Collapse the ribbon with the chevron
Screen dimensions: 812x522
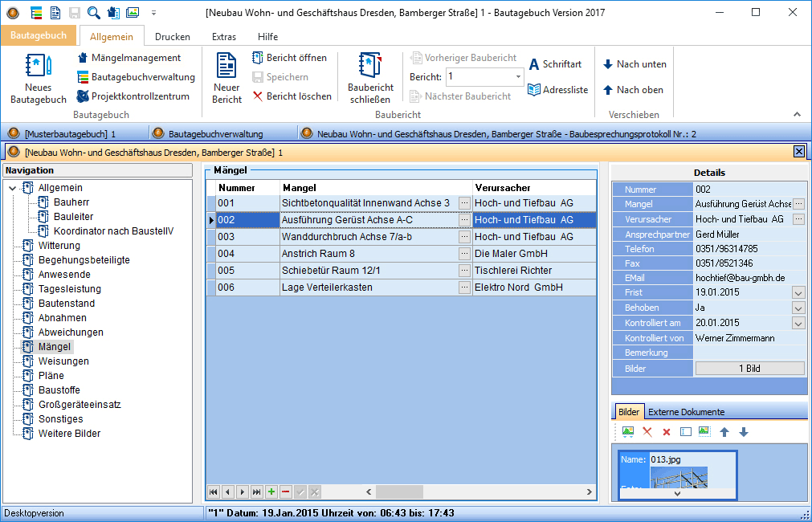click(x=797, y=115)
